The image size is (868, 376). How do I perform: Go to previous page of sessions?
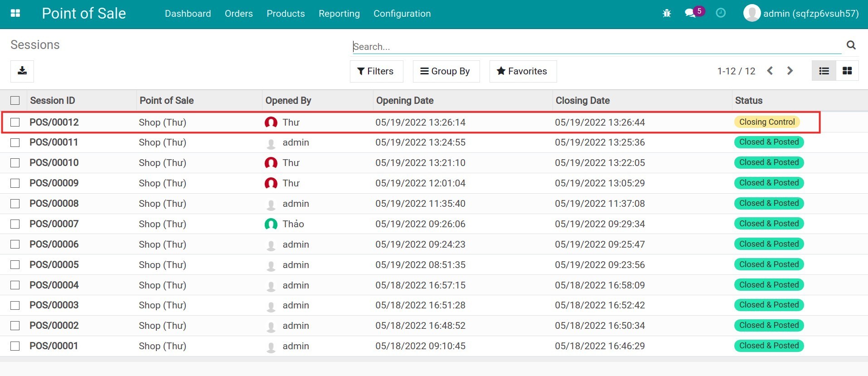click(770, 71)
